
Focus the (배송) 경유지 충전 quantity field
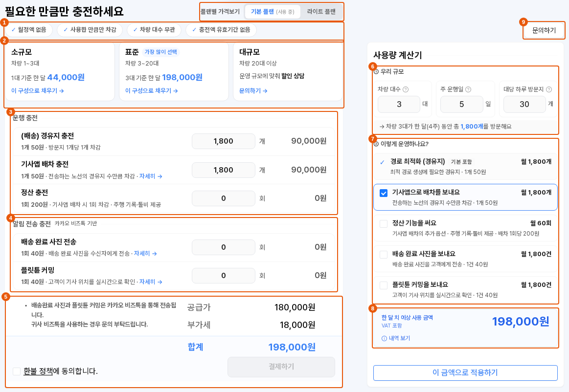tap(224, 141)
